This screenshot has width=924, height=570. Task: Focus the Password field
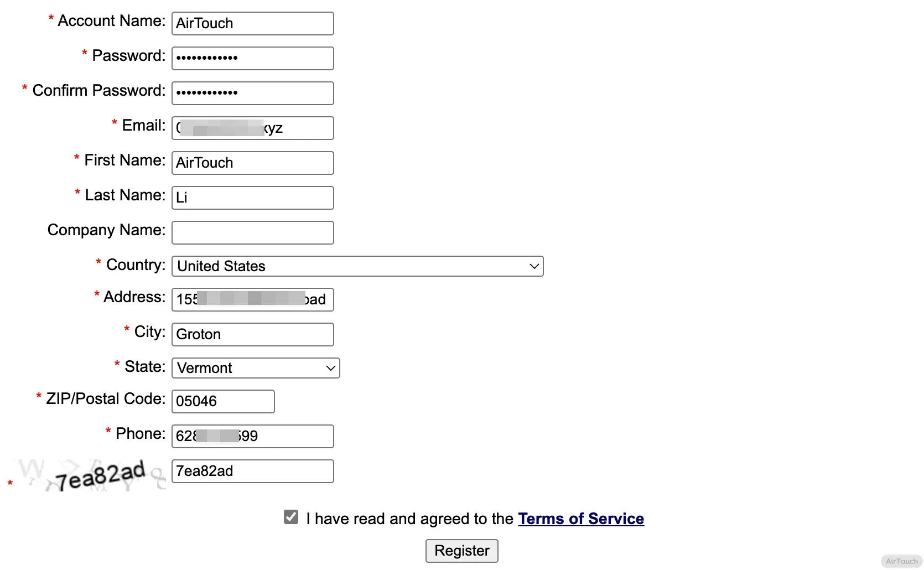click(x=252, y=58)
